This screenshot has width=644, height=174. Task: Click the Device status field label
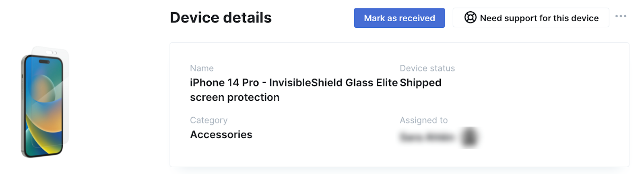click(x=427, y=68)
